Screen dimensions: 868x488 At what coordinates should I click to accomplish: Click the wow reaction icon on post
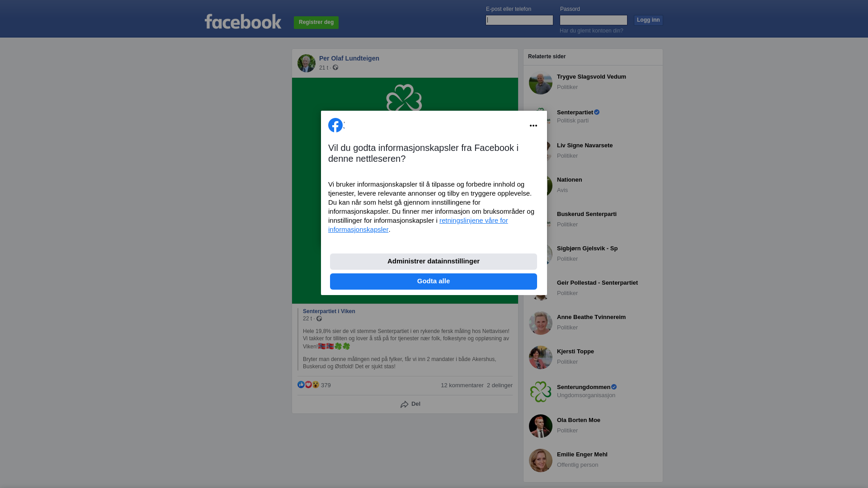point(316,385)
